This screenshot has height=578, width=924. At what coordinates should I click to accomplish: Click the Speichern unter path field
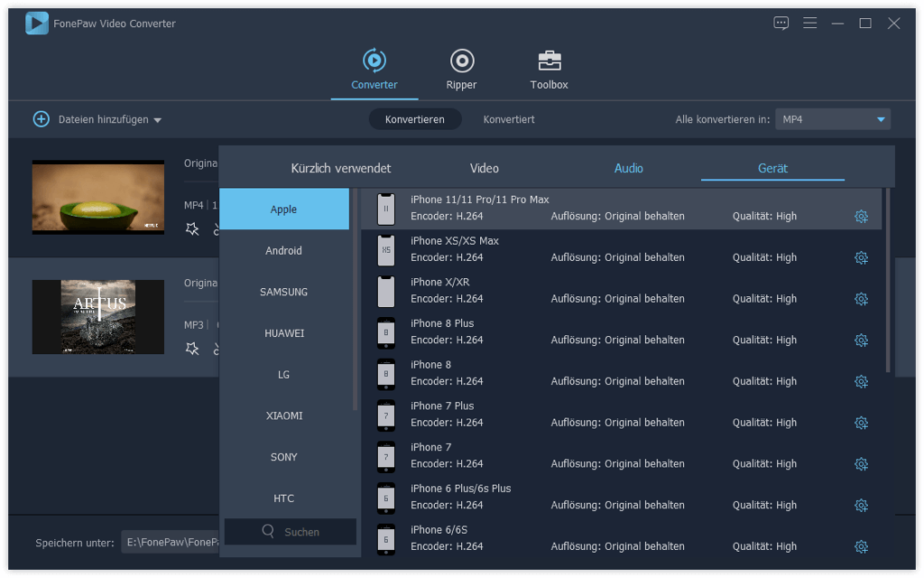171,542
